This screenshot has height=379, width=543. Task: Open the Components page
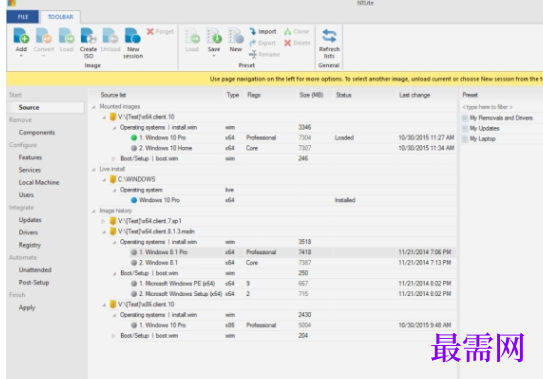37,132
